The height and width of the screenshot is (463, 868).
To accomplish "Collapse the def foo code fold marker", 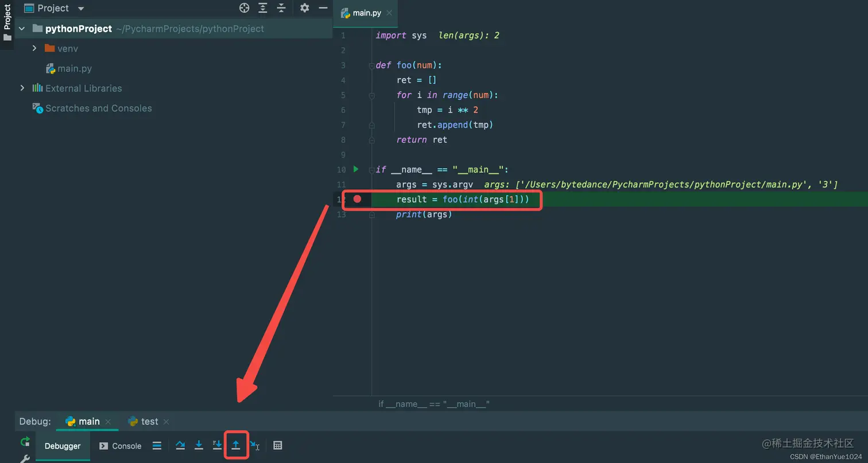I will pos(371,65).
